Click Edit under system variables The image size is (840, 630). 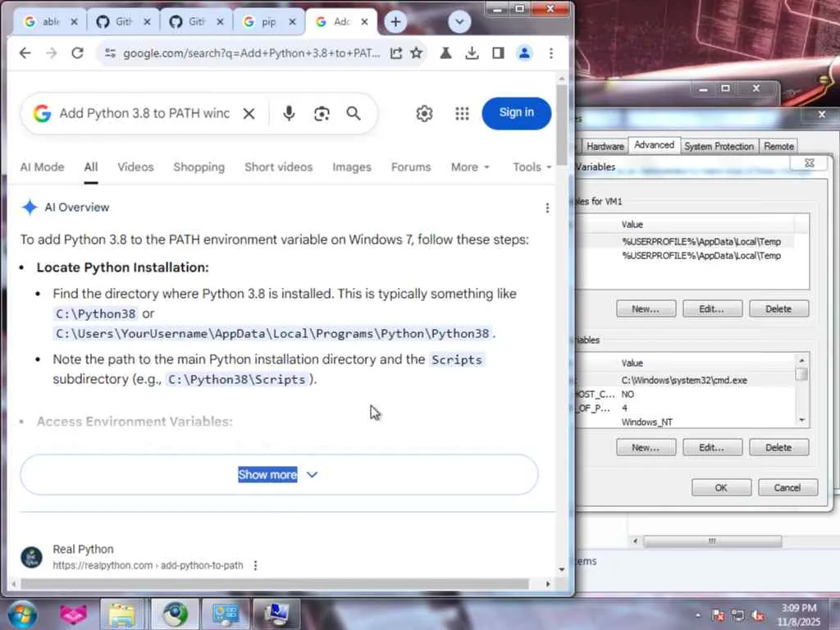712,447
